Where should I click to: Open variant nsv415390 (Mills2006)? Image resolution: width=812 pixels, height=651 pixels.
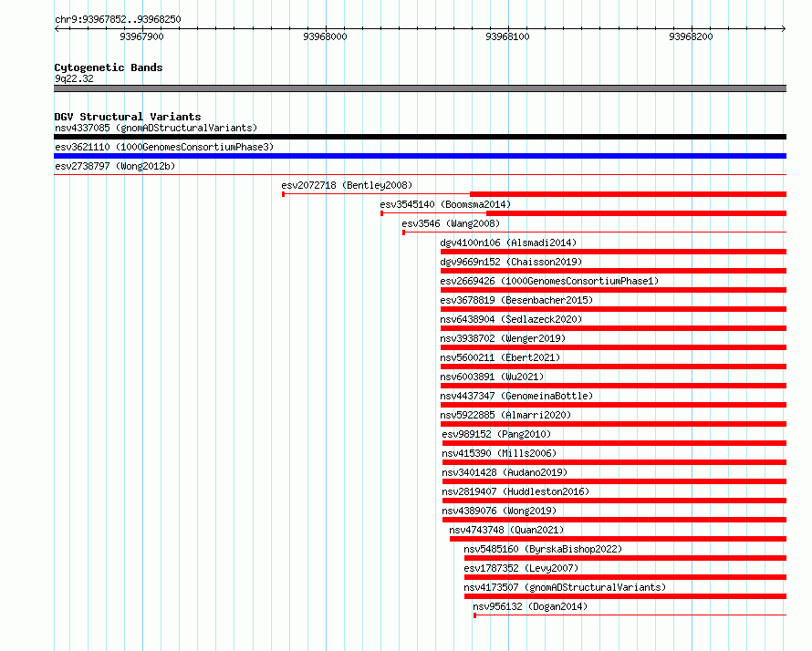(499, 453)
